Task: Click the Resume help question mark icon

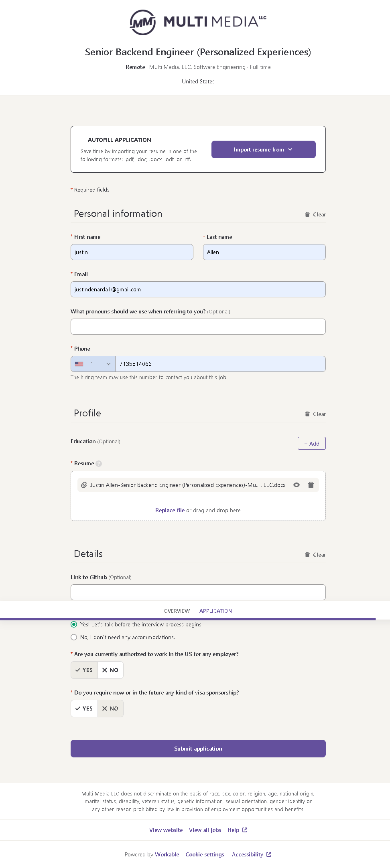Action: click(x=99, y=464)
